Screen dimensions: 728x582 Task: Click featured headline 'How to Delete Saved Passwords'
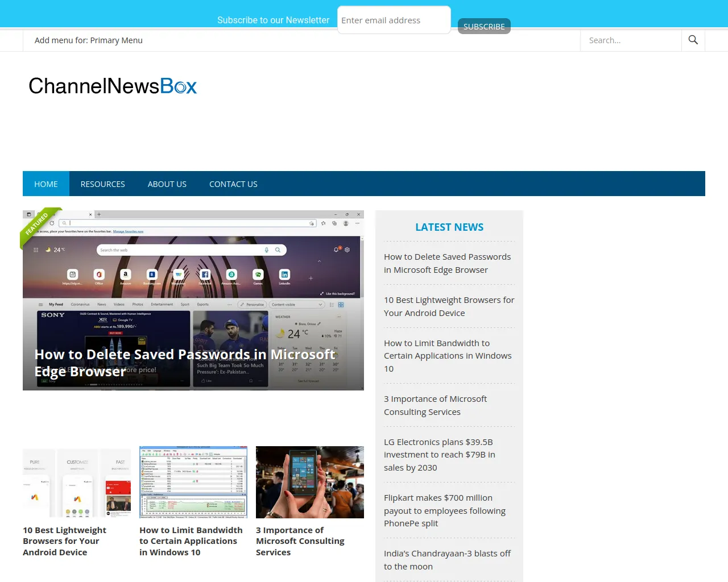click(185, 363)
